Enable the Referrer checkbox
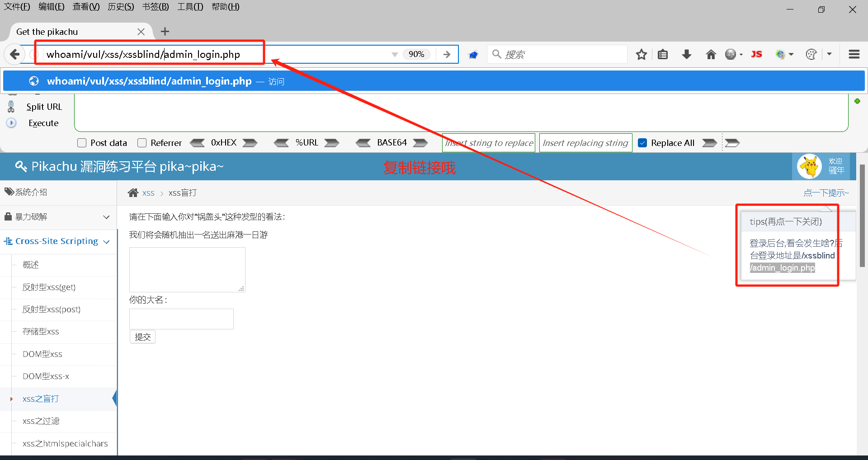 142,143
